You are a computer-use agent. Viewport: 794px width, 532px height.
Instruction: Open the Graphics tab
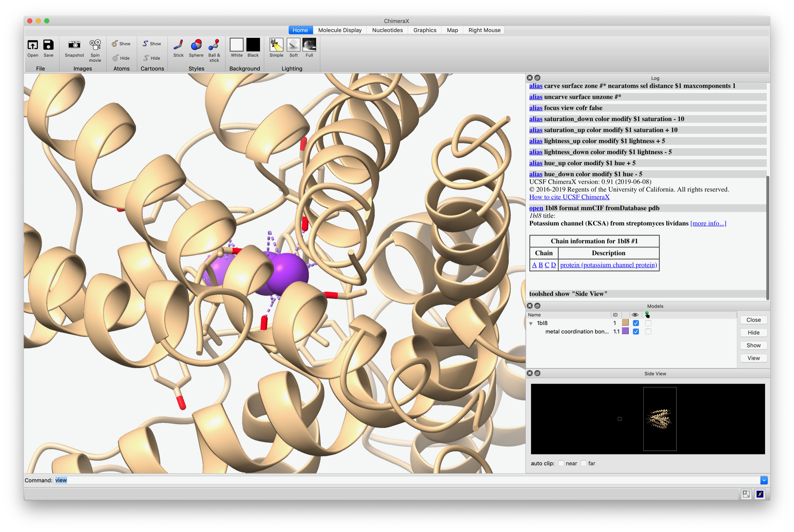pos(424,30)
